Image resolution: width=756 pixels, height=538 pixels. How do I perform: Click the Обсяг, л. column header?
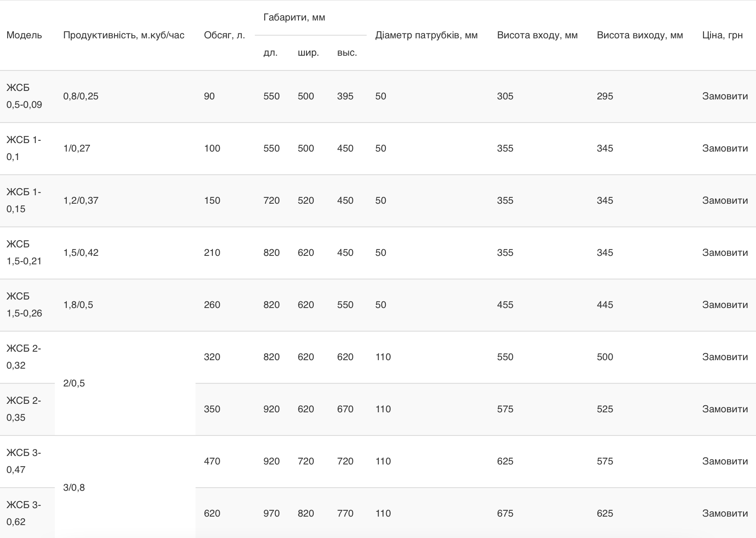click(x=225, y=35)
